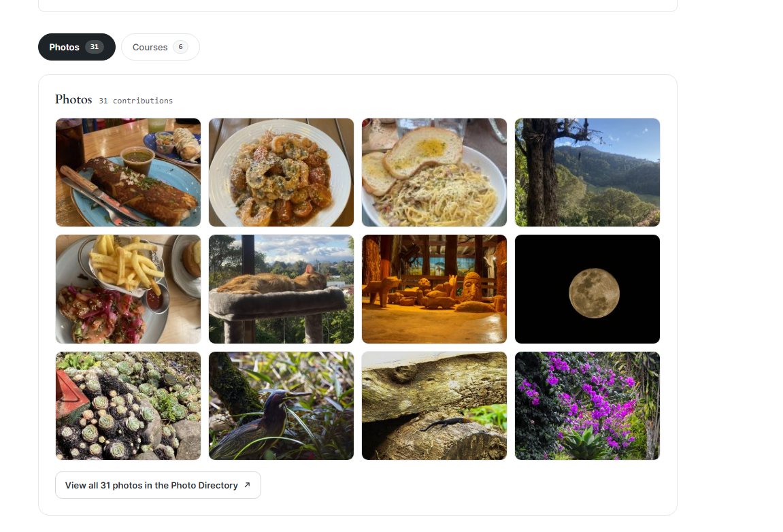Click the 6 badge on the Courses tab
This screenshot has width=783, height=532.
pos(181,47)
